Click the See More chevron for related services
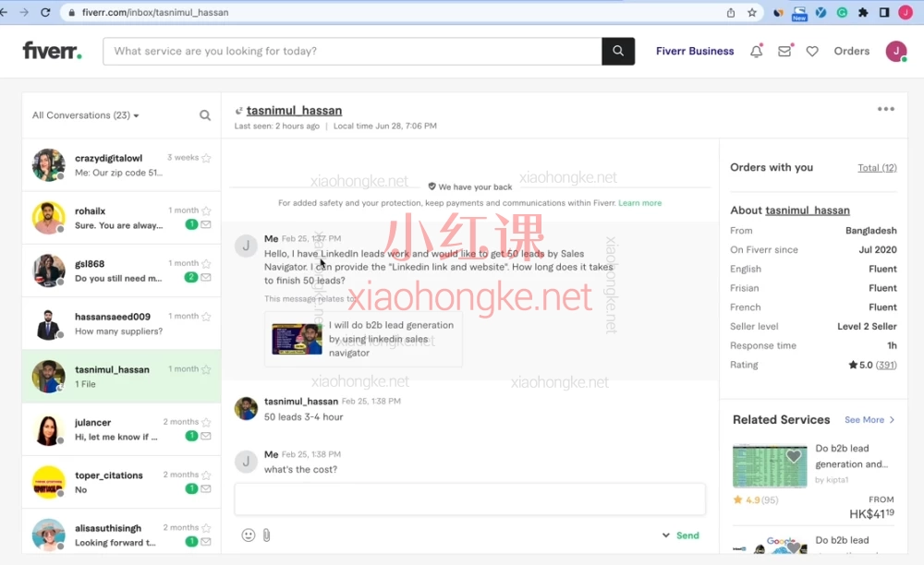The height and width of the screenshot is (565, 924). click(893, 420)
